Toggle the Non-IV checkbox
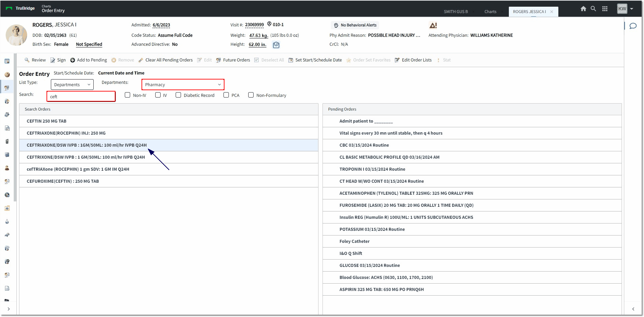The image size is (644, 317). [x=127, y=95]
